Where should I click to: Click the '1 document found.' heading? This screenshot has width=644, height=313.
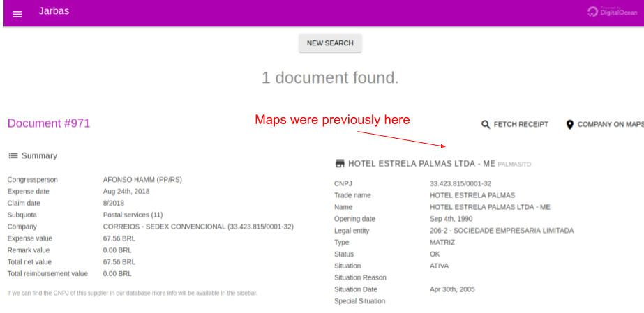coord(330,77)
